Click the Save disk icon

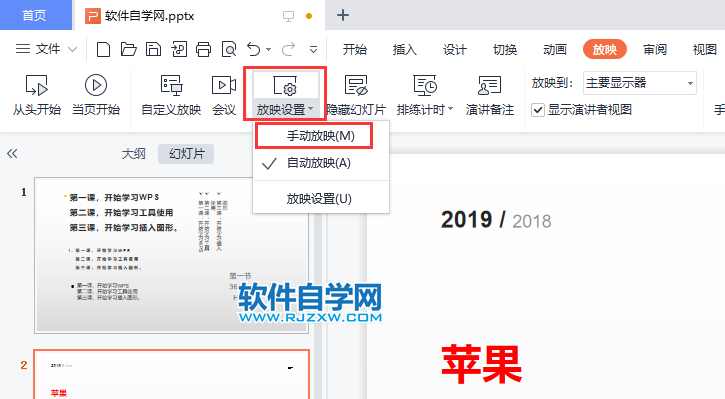(153, 49)
